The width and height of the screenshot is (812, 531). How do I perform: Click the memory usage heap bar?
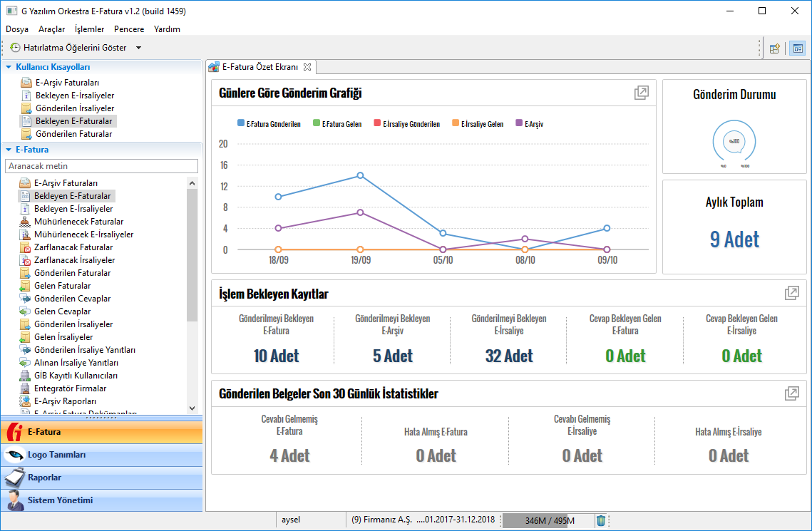[548, 520]
